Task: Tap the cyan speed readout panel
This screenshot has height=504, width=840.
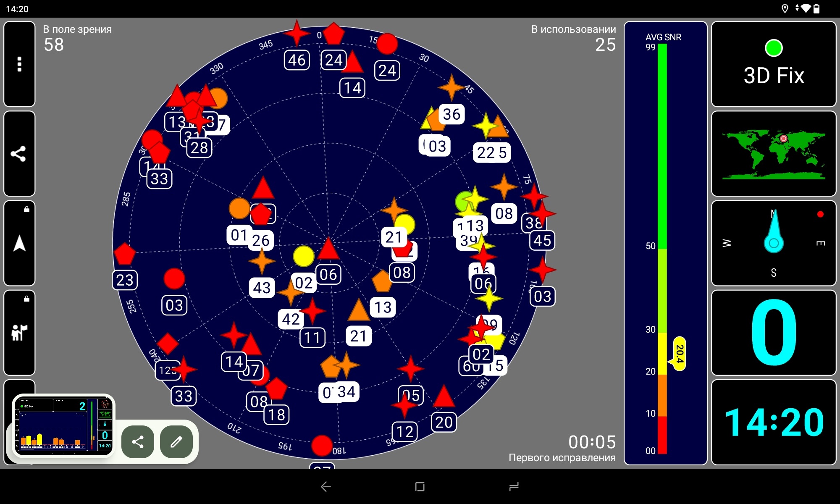Action: [x=773, y=333]
